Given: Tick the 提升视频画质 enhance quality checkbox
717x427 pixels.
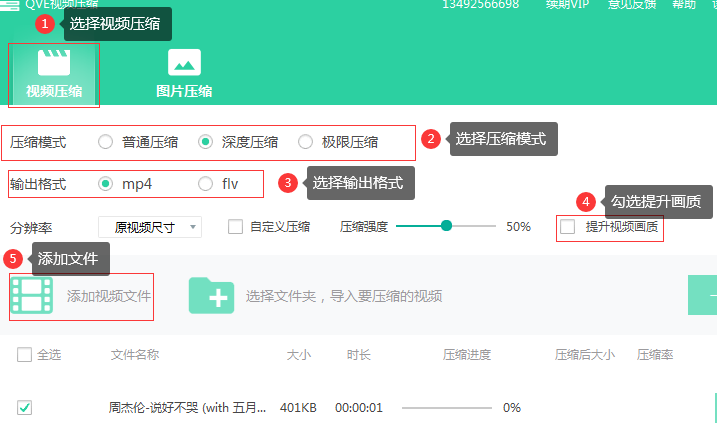Looking at the screenshot, I should [568, 227].
